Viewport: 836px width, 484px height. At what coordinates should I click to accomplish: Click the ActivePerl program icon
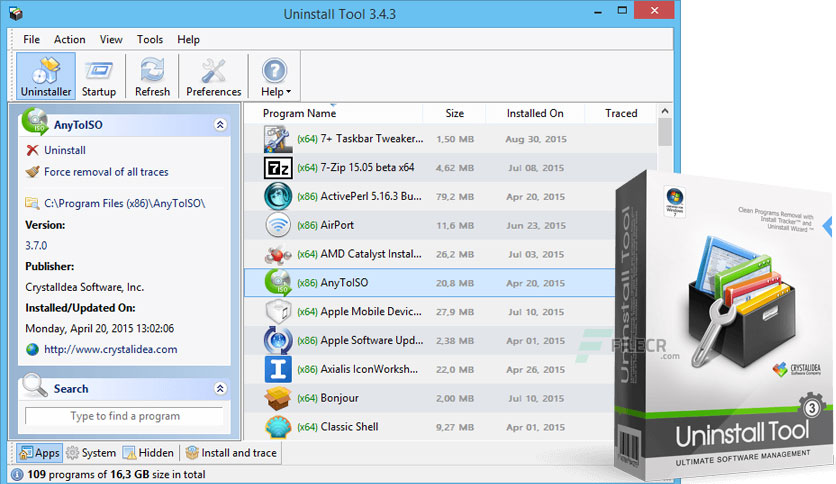278,196
